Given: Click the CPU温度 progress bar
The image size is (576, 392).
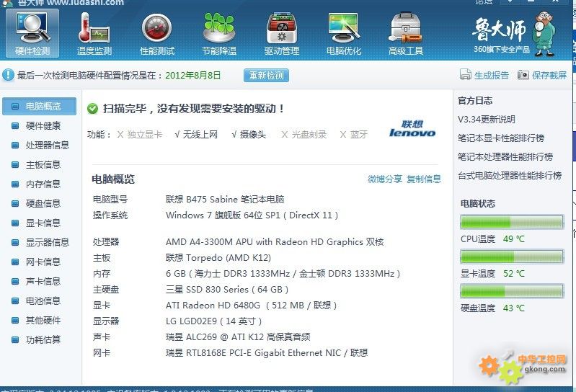Looking at the screenshot, I should point(512,222).
